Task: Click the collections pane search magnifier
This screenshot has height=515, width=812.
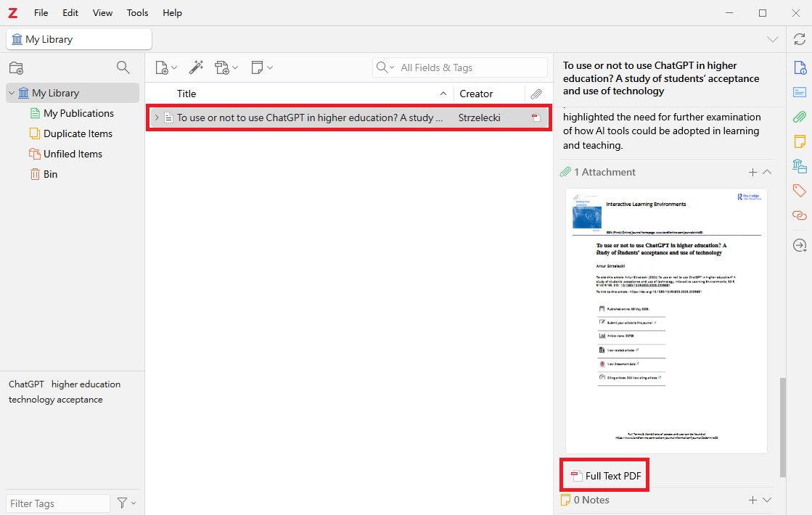Action: [123, 67]
